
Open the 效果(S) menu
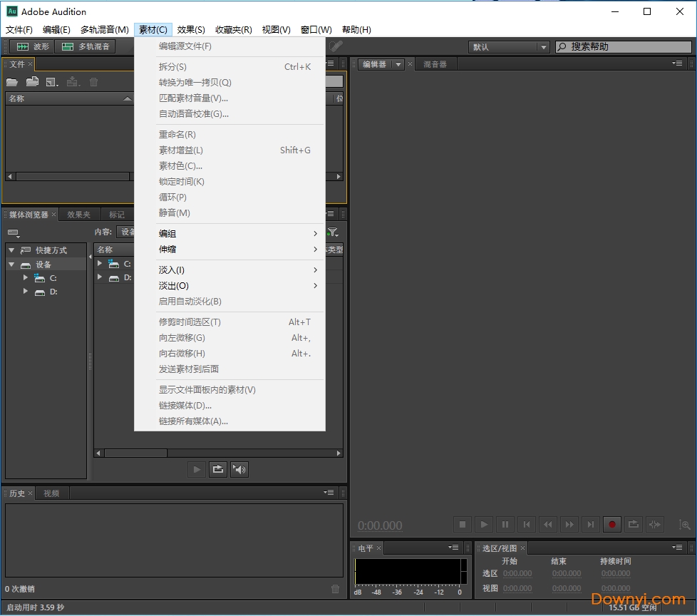(x=191, y=30)
